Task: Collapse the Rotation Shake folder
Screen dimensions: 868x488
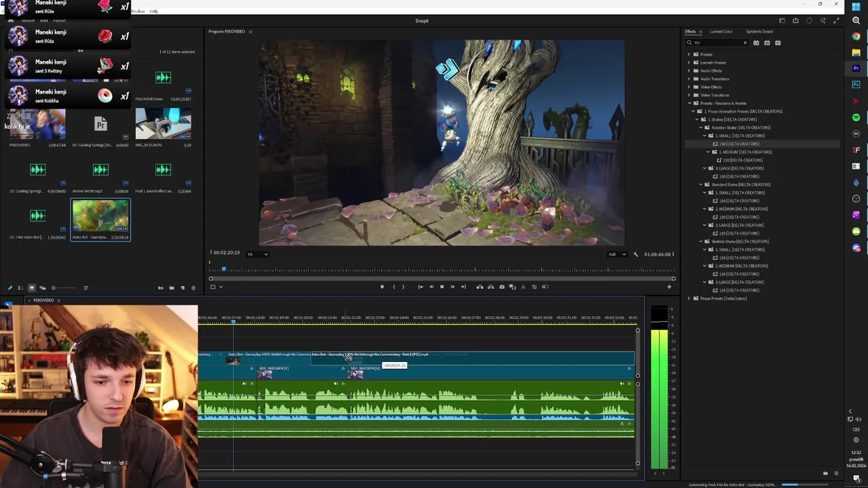Action: coord(701,127)
